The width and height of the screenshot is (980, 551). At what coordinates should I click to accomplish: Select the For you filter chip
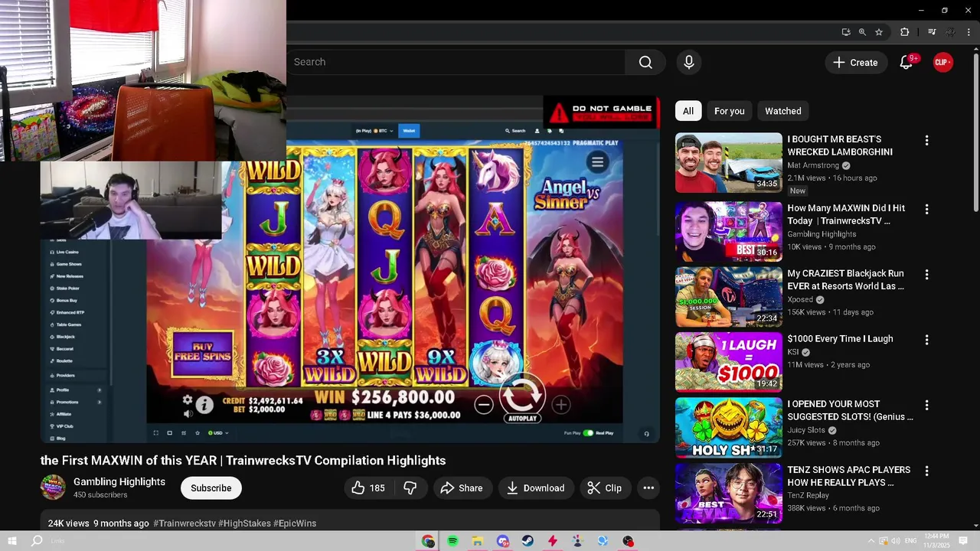(x=729, y=111)
